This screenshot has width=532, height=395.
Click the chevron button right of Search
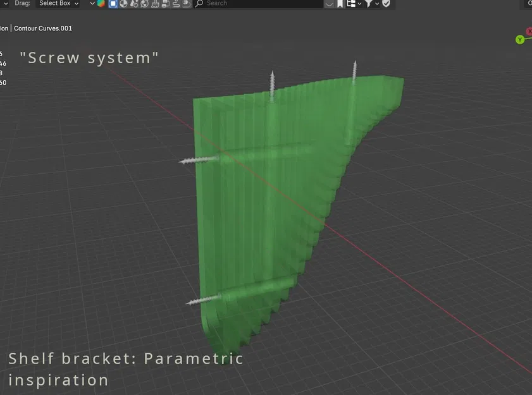tap(329, 4)
